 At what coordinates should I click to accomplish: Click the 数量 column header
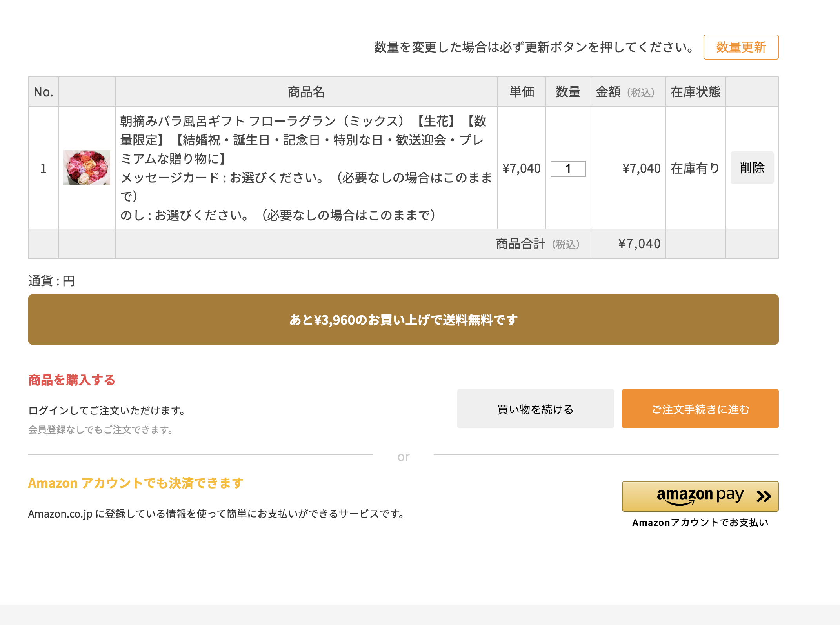568,92
